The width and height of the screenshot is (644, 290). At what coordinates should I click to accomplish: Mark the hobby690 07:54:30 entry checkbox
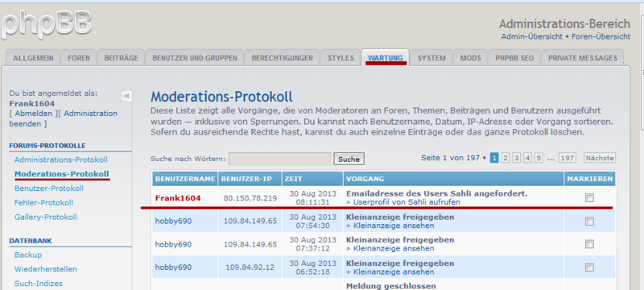pos(589,222)
